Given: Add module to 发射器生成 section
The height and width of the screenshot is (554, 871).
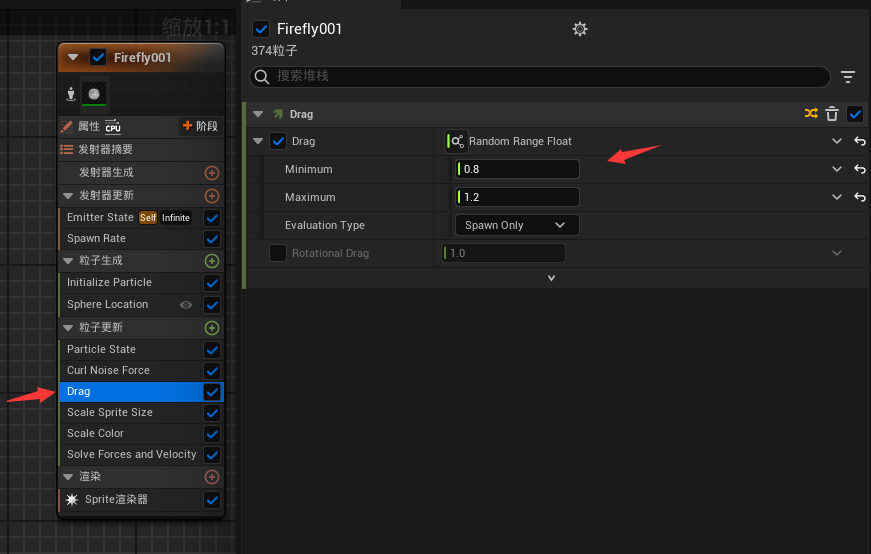Looking at the screenshot, I should point(212,173).
